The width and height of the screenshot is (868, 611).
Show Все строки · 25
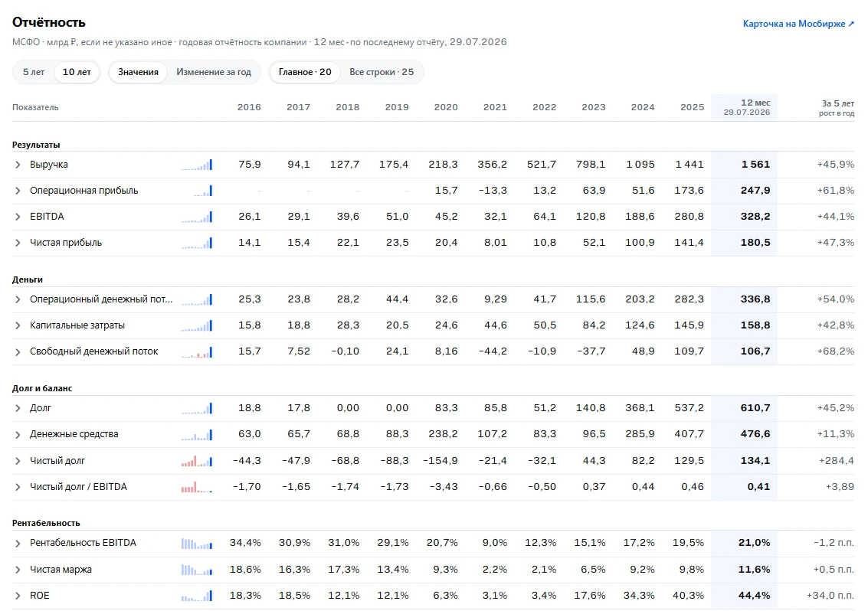click(382, 72)
